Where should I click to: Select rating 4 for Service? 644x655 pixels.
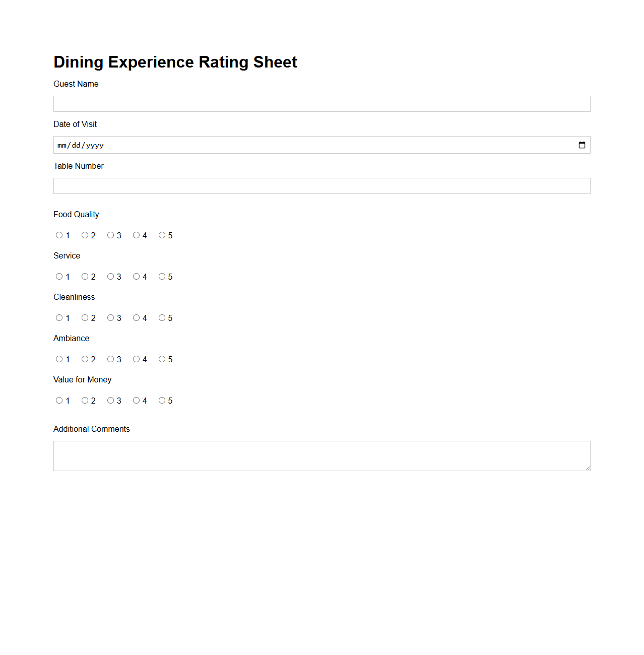(136, 276)
